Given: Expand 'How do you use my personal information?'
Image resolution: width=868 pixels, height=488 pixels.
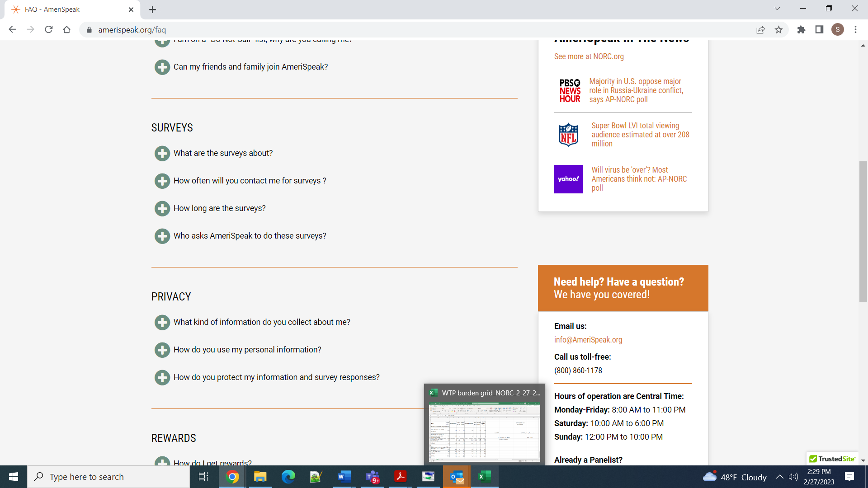Looking at the screenshot, I should click(162, 350).
